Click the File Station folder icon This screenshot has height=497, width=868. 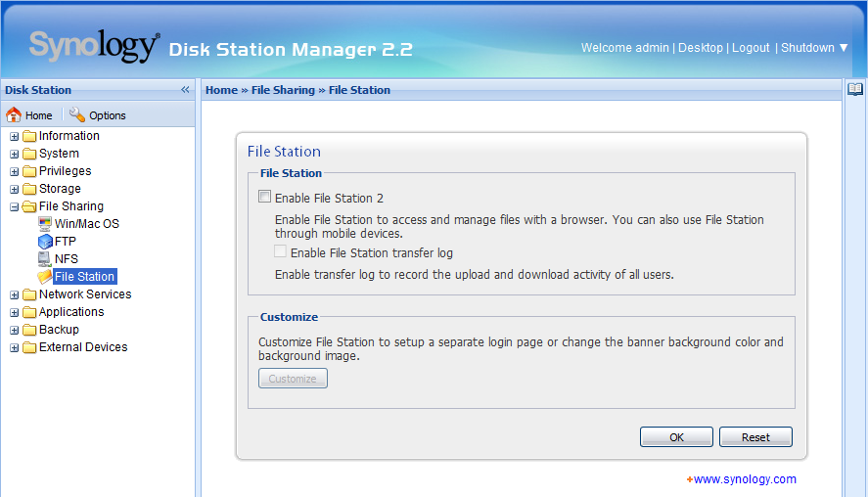click(45, 277)
